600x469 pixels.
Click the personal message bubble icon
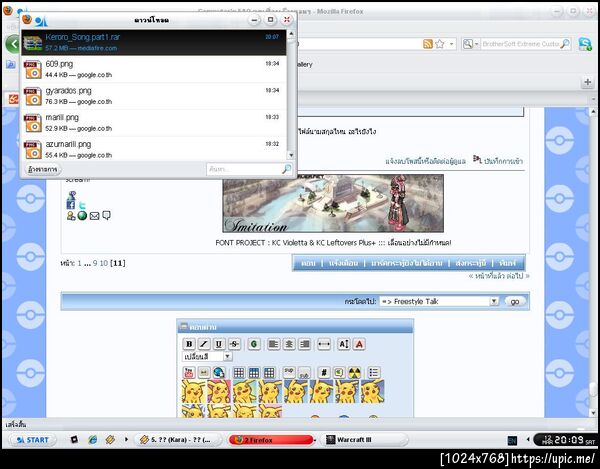[x=106, y=216]
